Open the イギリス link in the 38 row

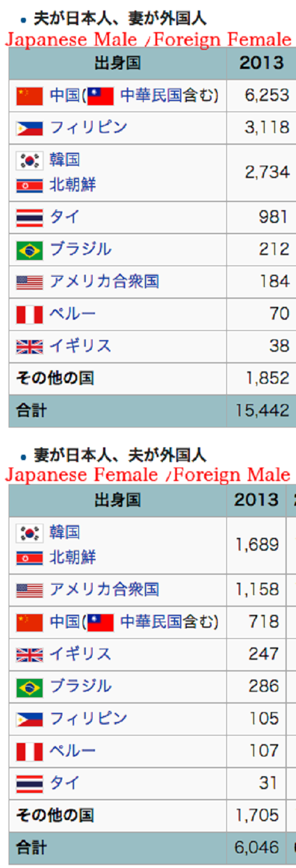pyautogui.click(x=81, y=346)
